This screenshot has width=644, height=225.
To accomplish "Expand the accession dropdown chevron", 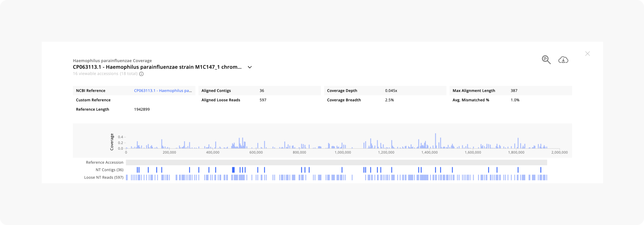I will point(249,67).
